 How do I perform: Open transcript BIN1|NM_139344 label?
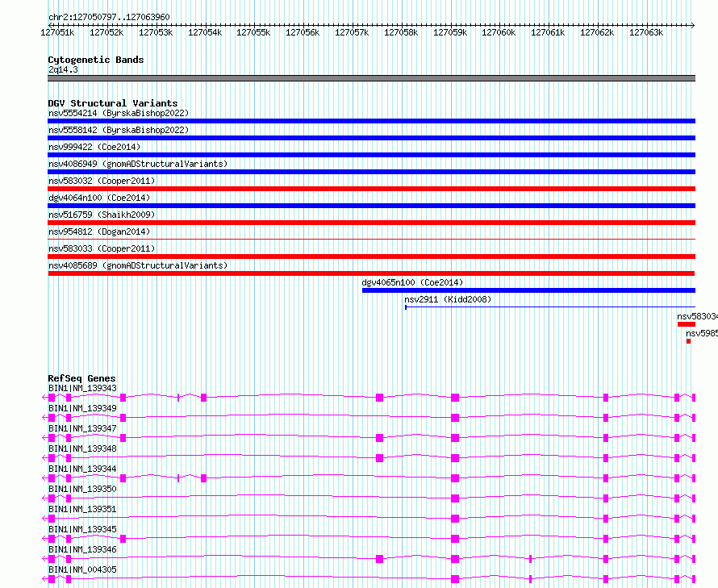pos(82,469)
